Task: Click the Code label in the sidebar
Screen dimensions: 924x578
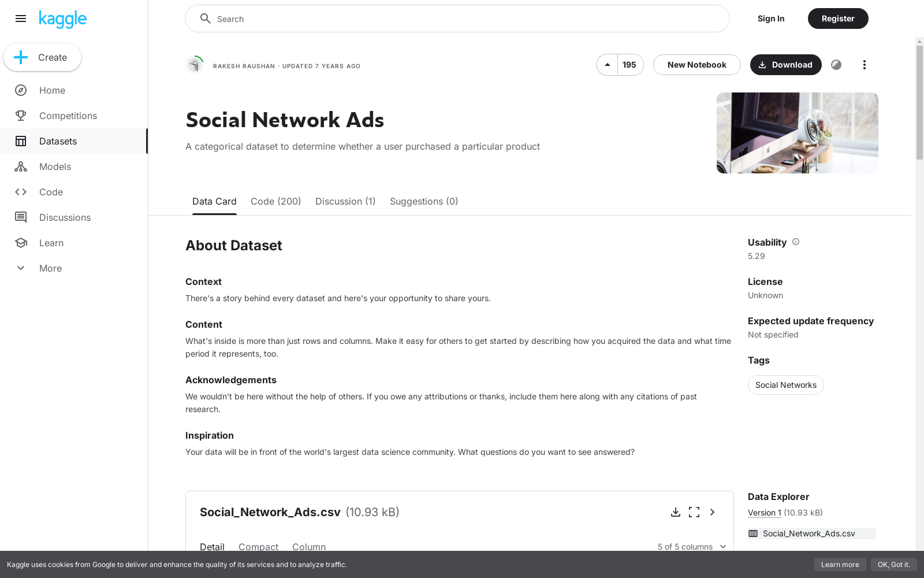Action: 51,192
